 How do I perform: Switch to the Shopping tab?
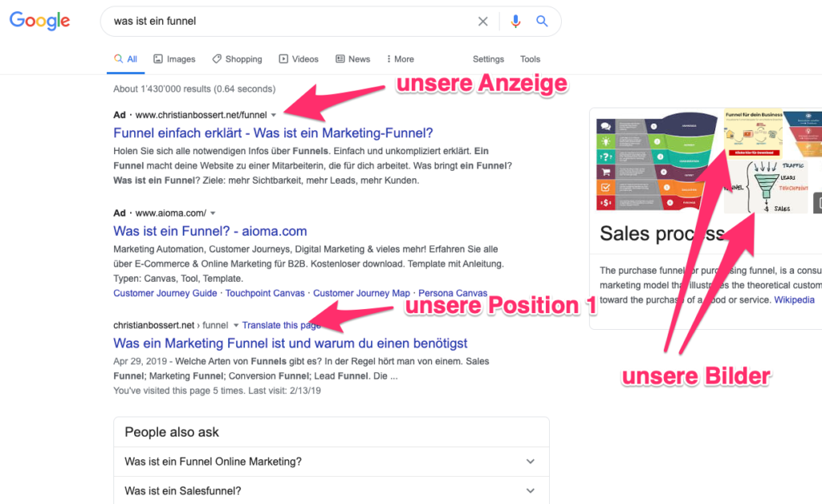[237, 59]
